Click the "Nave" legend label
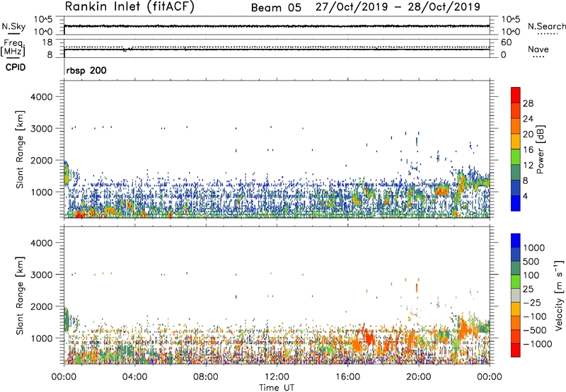Image resolution: width=566 pixels, height=392 pixels. pos(538,50)
